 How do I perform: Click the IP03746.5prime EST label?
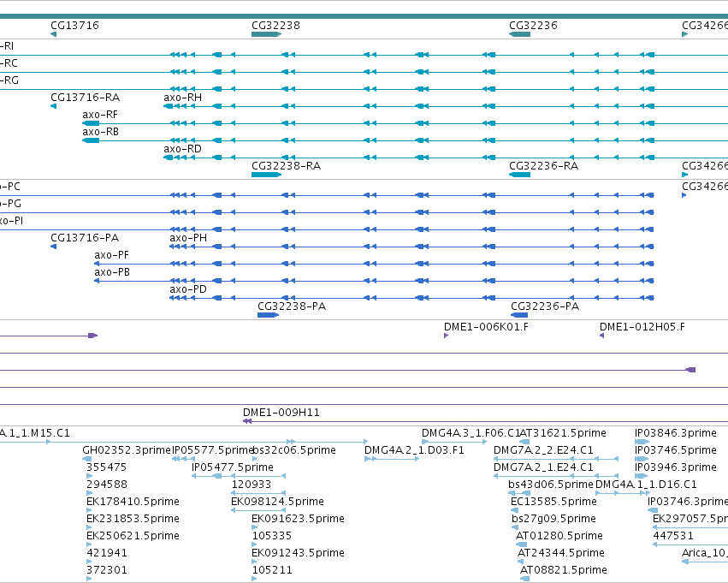coord(676,450)
